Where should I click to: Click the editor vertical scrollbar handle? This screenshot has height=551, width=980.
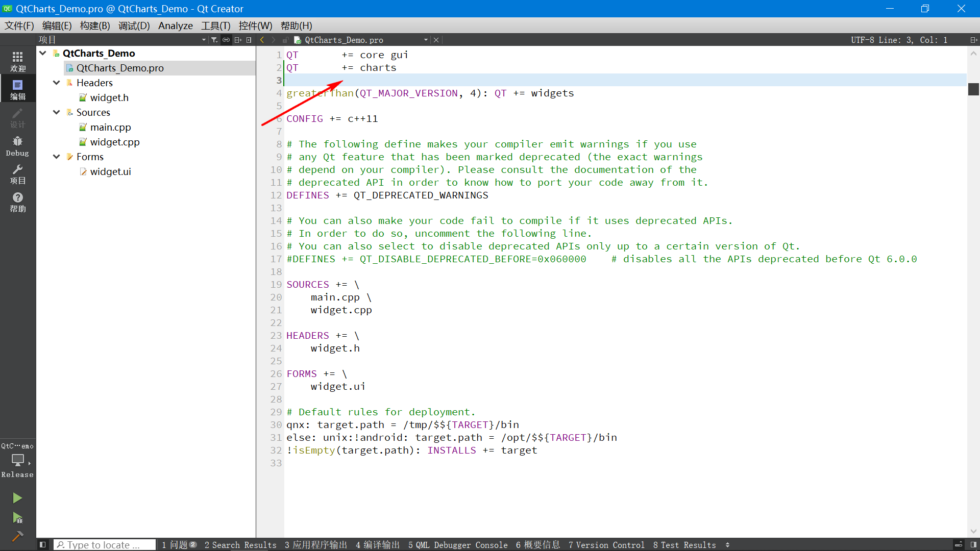(973, 89)
